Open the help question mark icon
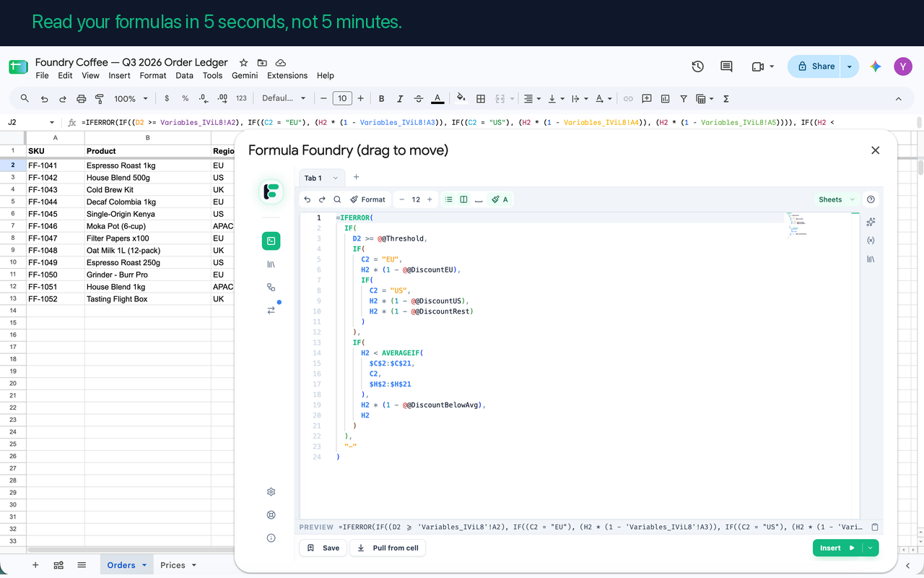Viewport: 924px width, 578px height. click(x=871, y=199)
